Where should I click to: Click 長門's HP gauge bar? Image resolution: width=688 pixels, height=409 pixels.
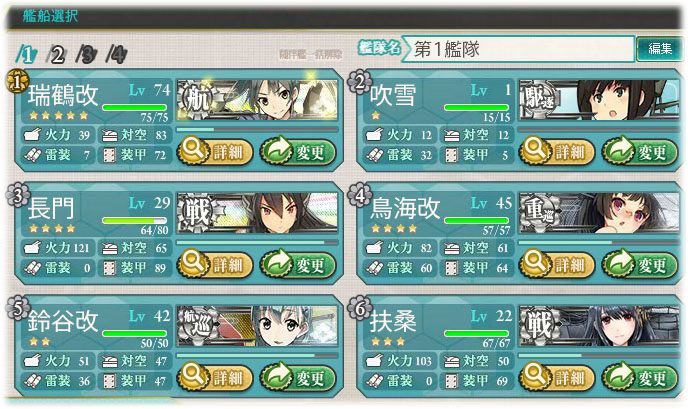point(134,220)
